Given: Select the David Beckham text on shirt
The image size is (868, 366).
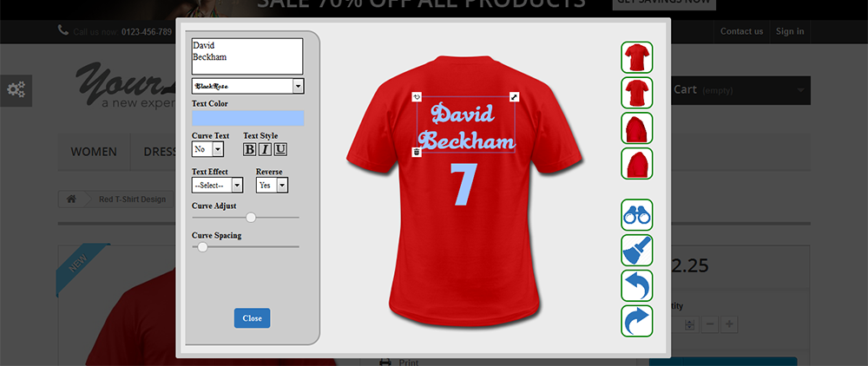Looking at the screenshot, I should point(465,127).
